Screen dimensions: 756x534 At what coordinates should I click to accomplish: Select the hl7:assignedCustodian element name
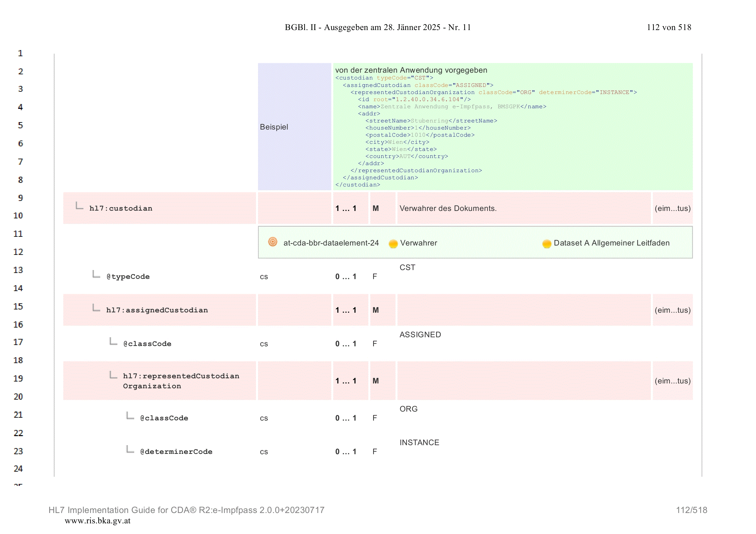157,310
